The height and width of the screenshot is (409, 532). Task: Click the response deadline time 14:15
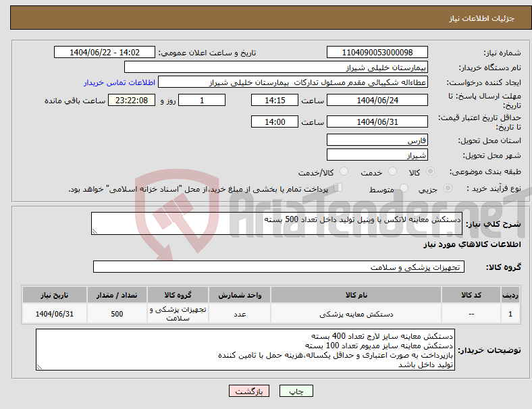tap(275, 101)
